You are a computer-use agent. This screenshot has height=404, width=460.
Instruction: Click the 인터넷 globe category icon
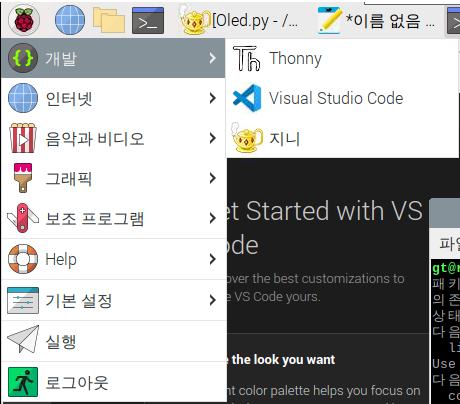click(23, 98)
